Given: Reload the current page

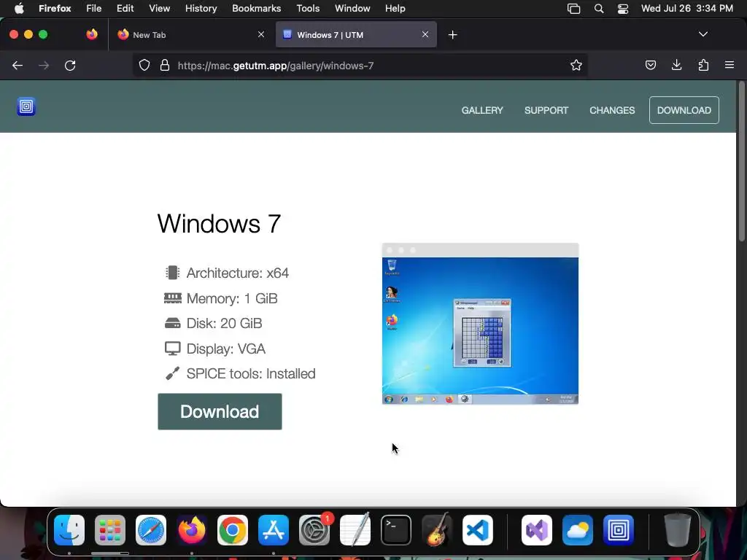Looking at the screenshot, I should (x=70, y=66).
